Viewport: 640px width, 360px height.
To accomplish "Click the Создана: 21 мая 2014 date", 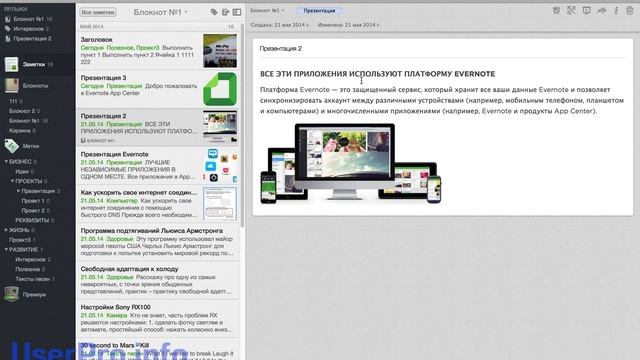I will 280,25.
